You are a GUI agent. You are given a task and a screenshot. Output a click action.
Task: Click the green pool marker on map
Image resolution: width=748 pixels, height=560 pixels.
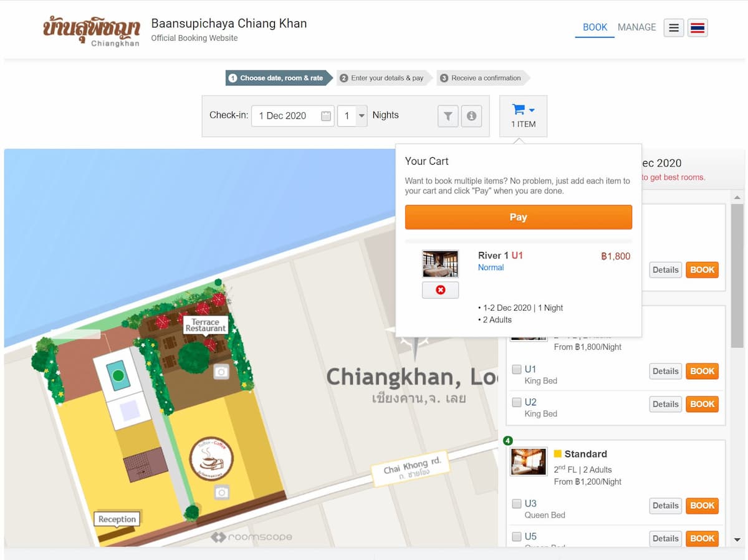(x=118, y=376)
